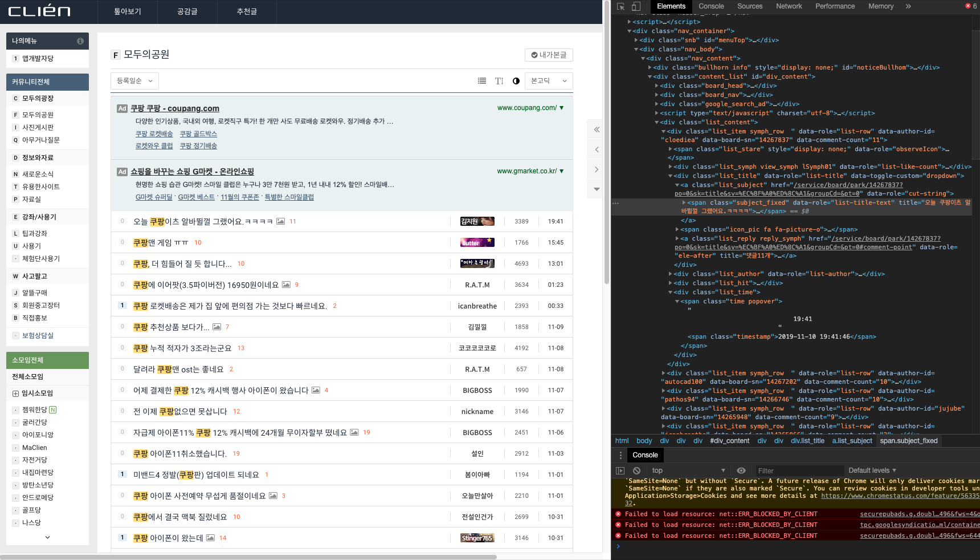Clear the console with the ban icon
The height and width of the screenshot is (560, 980).
click(x=636, y=470)
